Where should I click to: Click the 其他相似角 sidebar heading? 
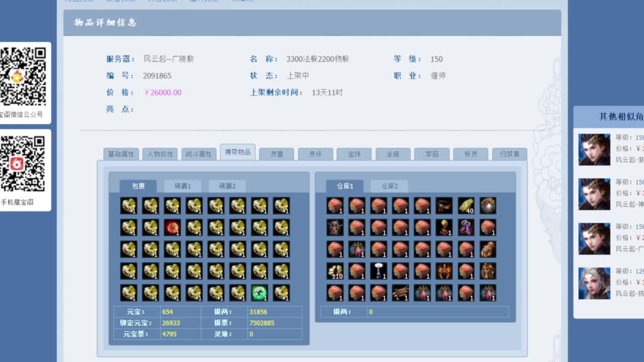tap(621, 117)
